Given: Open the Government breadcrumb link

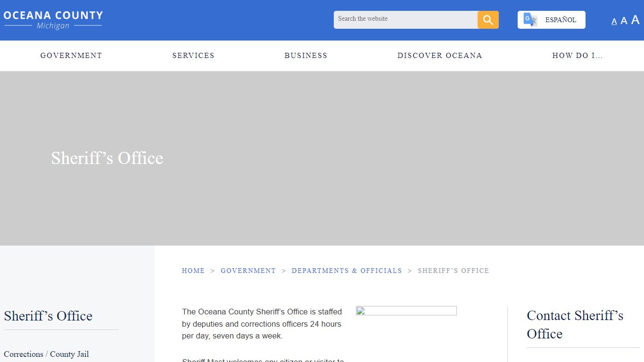Looking at the screenshot, I should 248,271.
